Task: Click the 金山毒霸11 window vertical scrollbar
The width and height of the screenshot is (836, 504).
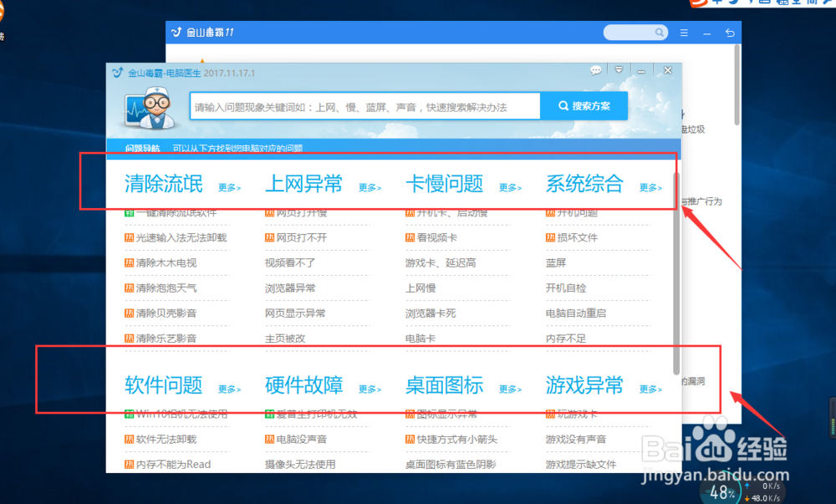Action: (x=737, y=85)
